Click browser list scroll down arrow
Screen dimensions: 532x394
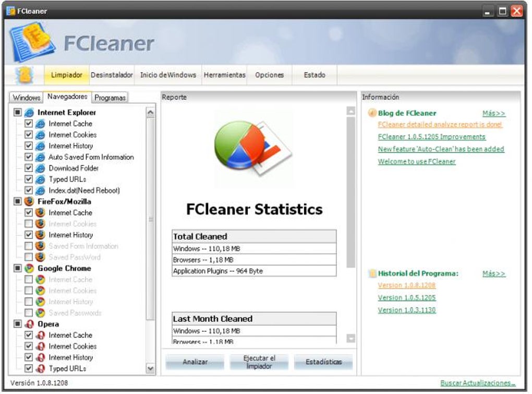150,368
